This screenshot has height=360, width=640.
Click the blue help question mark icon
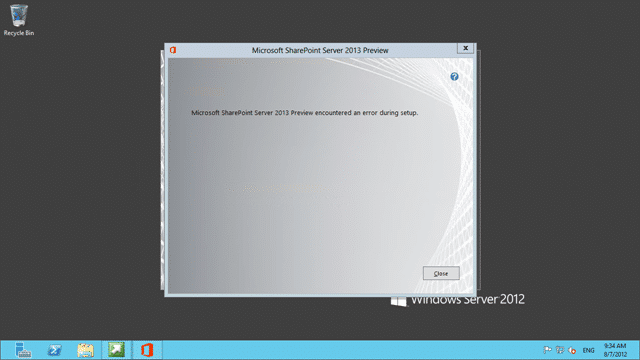tap(454, 76)
